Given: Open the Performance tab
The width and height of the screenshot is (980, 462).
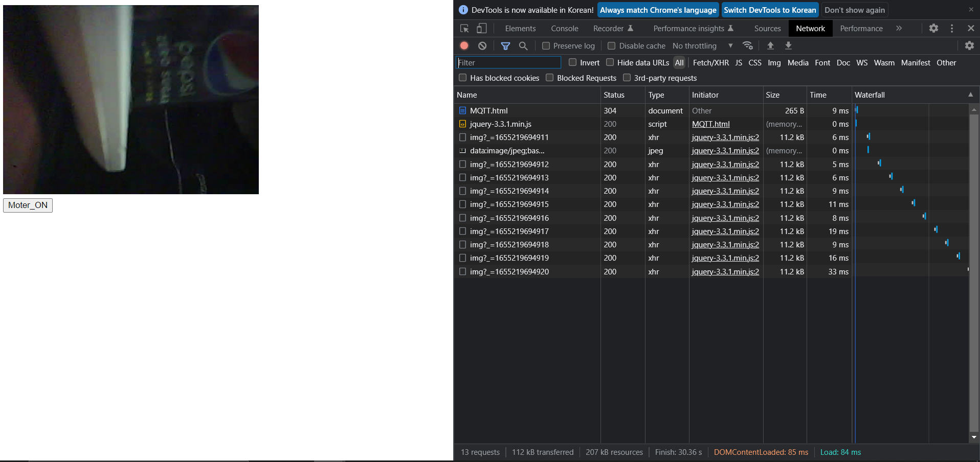Looking at the screenshot, I should tap(861, 29).
